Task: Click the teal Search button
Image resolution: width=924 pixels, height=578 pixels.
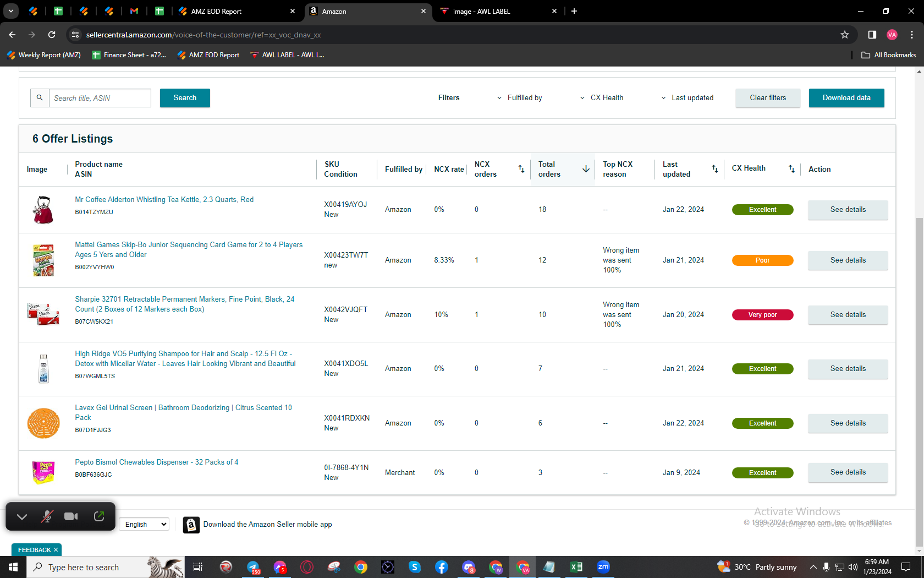Action: pyautogui.click(x=185, y=98)
